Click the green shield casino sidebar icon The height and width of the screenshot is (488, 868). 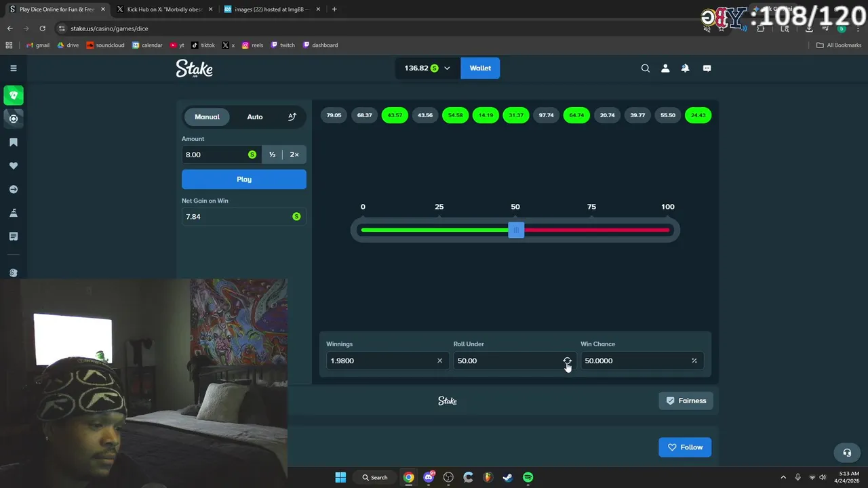(13, 95)
